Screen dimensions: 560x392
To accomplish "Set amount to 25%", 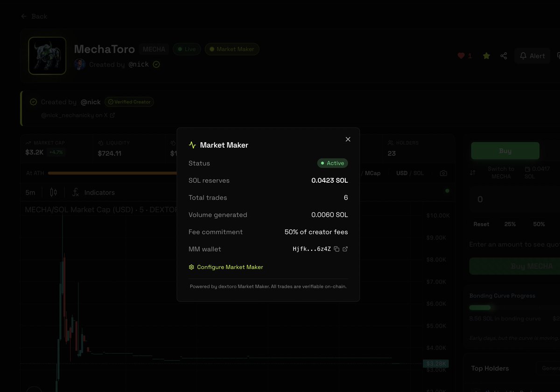I will [x=510, y=224].
